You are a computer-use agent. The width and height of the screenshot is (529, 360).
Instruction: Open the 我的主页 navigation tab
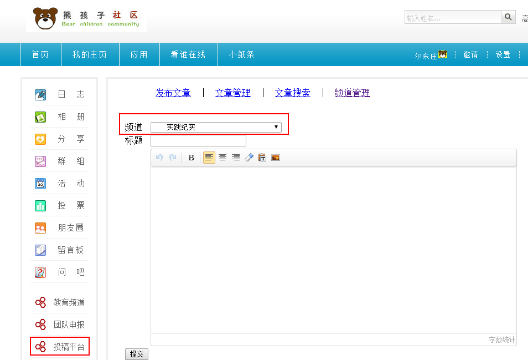coord(90,54)
